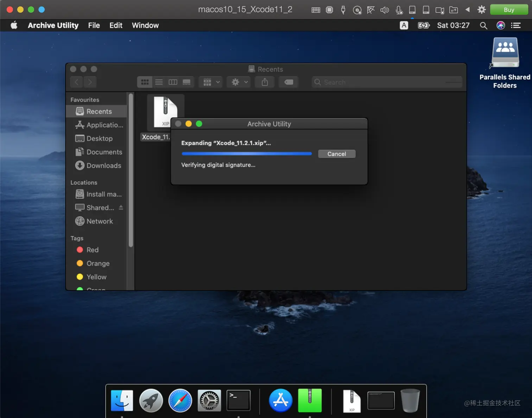
Task: Minimize the Archive Utility window
Action: coord(189,124)
